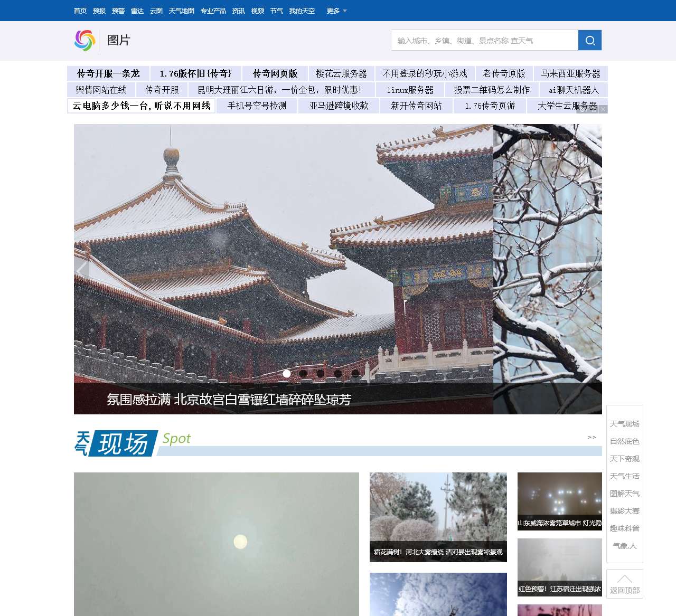Click the 返回顶部 up-arrow icon
Image resolution: width=676 pixels, height=616 pixels.
[x=625, y=579]
